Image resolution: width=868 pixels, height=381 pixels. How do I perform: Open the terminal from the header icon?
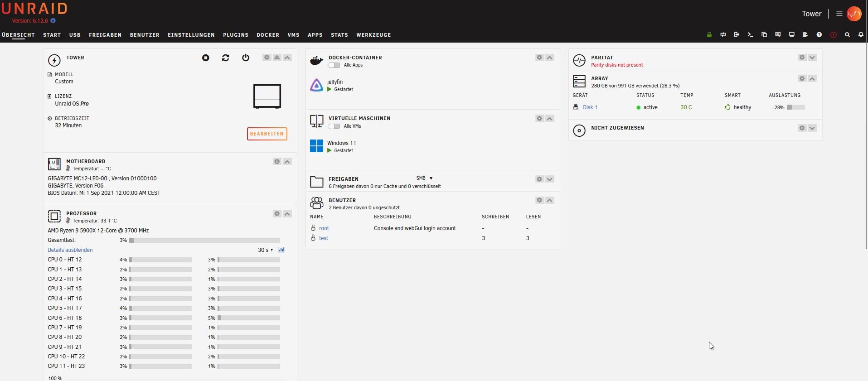click(x=750, y=35)
